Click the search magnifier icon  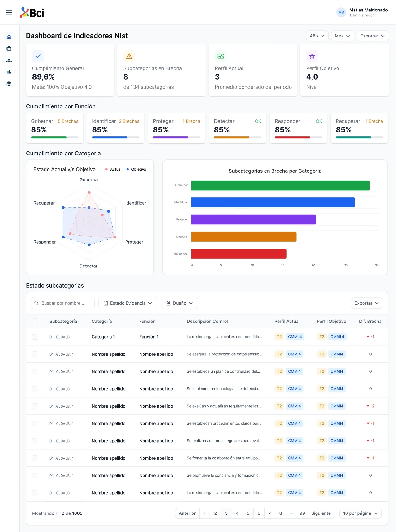click(x=37, y=303)
